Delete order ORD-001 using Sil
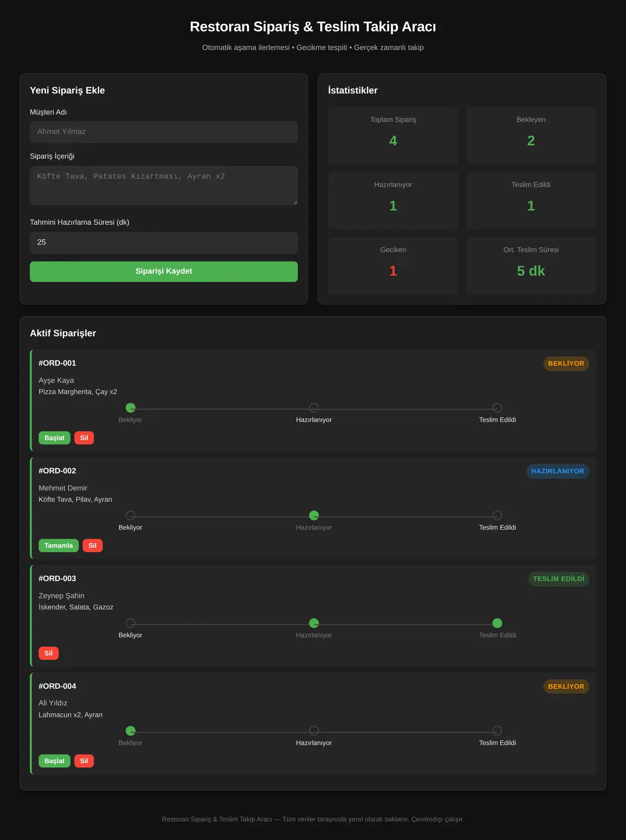Screen dimensions: 626x840 (x=84, y=438)
